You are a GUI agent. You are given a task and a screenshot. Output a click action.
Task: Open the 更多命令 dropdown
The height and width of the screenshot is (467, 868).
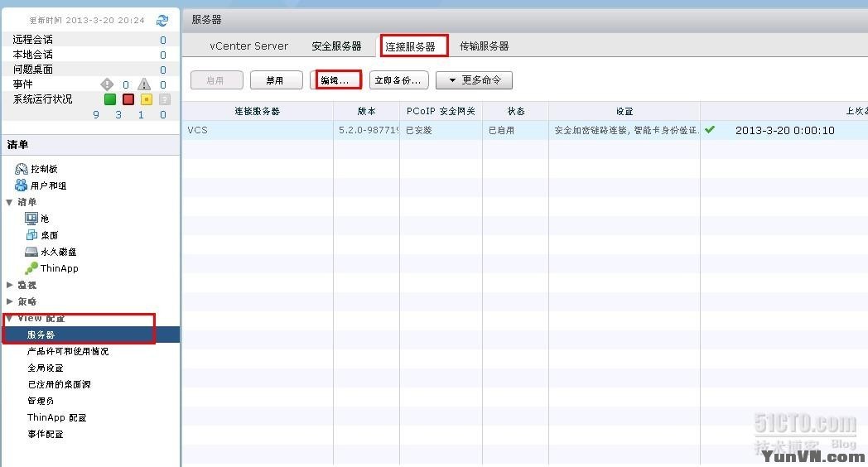[x=474, y=80]
